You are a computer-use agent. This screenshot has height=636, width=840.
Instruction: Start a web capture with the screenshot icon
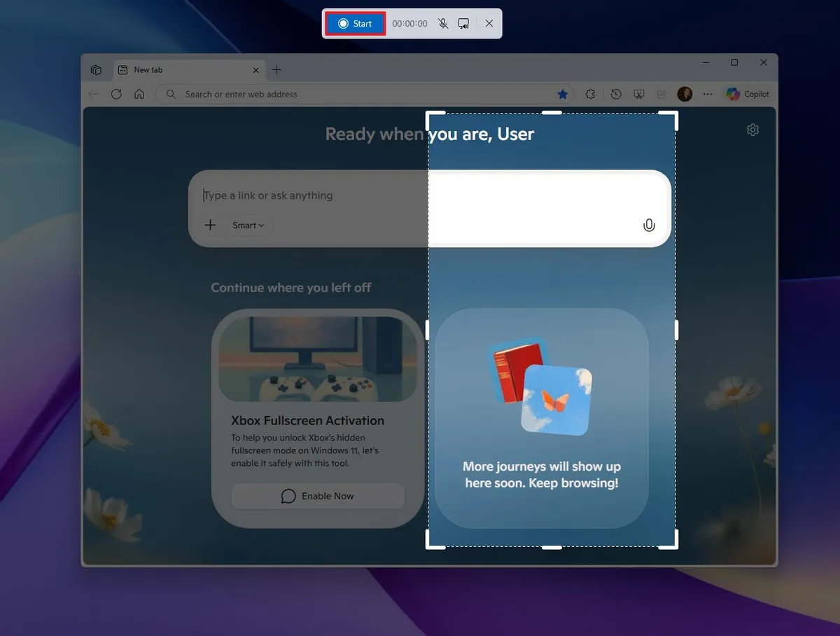point(638,93)
